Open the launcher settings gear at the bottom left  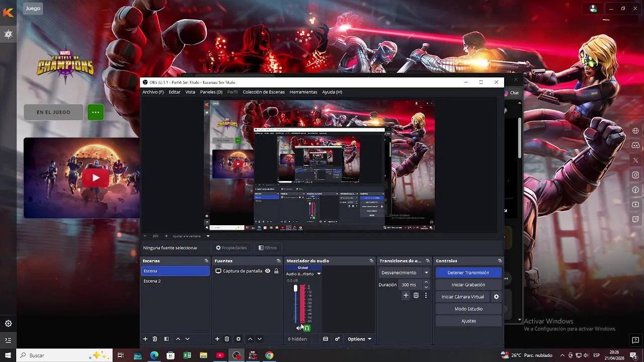8,323
